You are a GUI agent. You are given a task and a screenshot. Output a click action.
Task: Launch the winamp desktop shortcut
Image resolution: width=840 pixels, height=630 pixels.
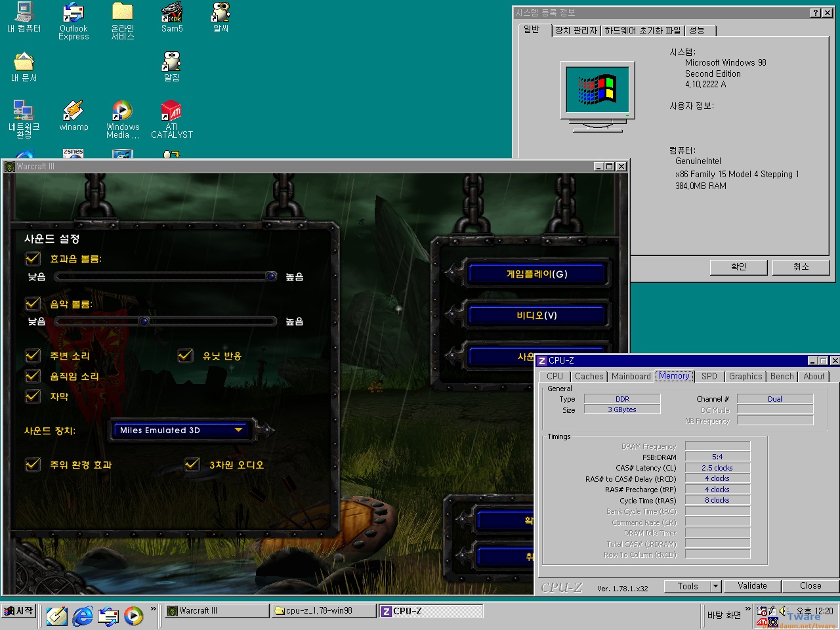(x=73, y=116)
